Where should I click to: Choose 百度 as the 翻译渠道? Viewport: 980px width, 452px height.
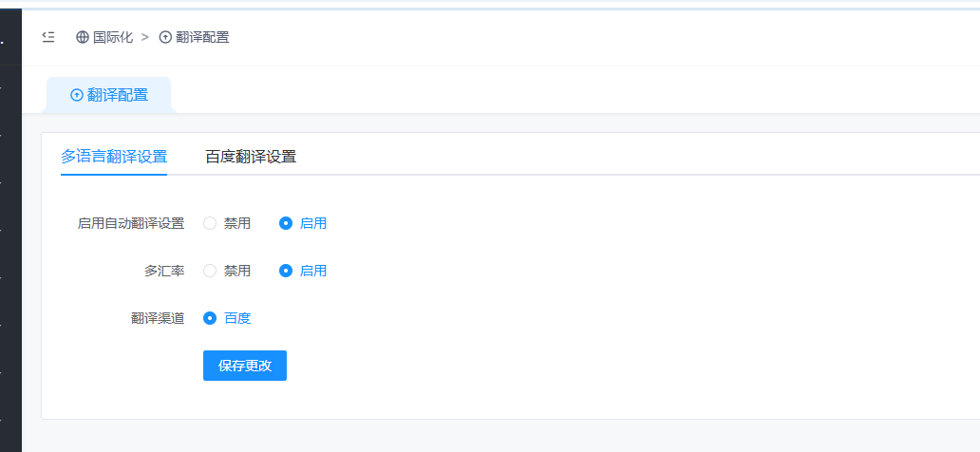[211, 318]
